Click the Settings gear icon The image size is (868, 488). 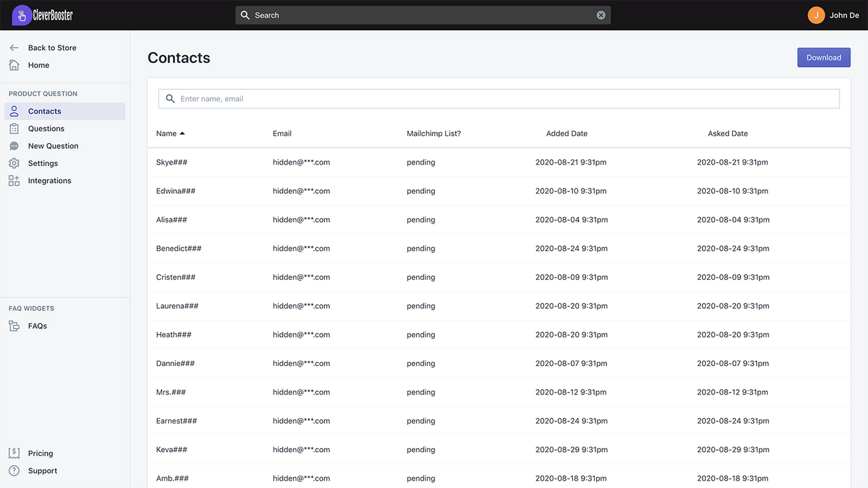point(14,163)
